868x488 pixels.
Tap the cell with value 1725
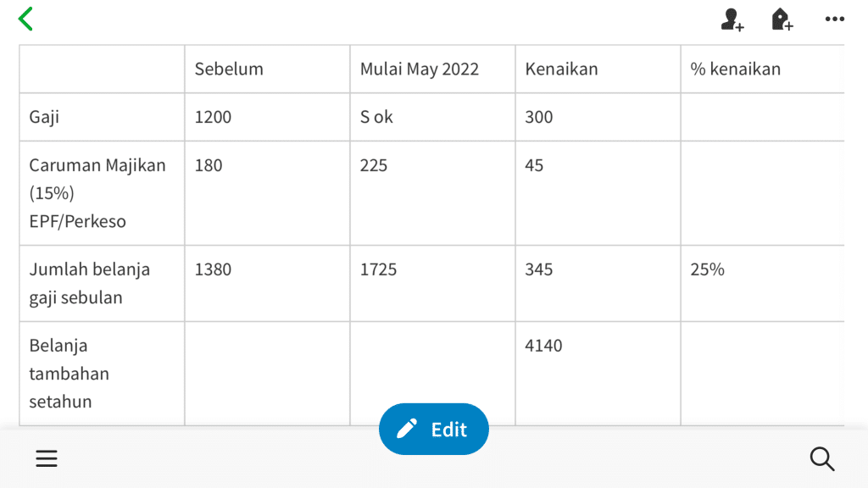(x=433, y=283)
